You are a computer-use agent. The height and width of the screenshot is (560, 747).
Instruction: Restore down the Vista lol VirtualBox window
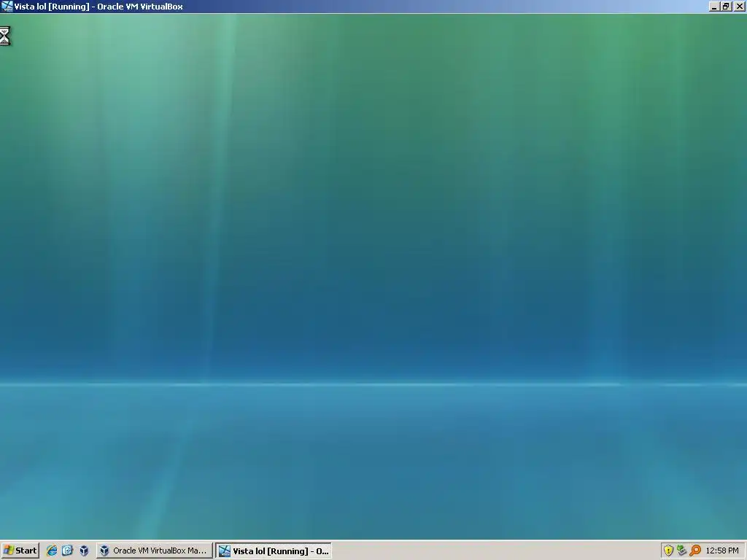[x=726, y=7]
